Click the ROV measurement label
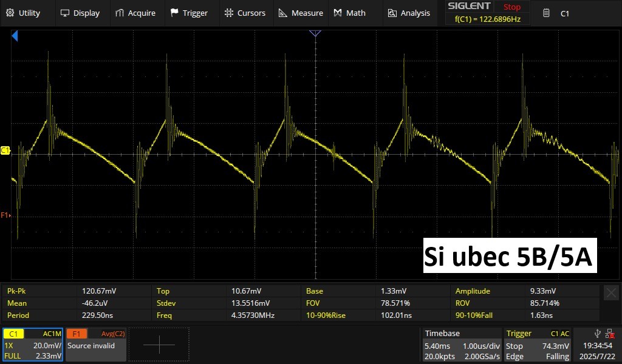Image resolution: width=622 pixels, height=364 pixels. pos(462,303)
